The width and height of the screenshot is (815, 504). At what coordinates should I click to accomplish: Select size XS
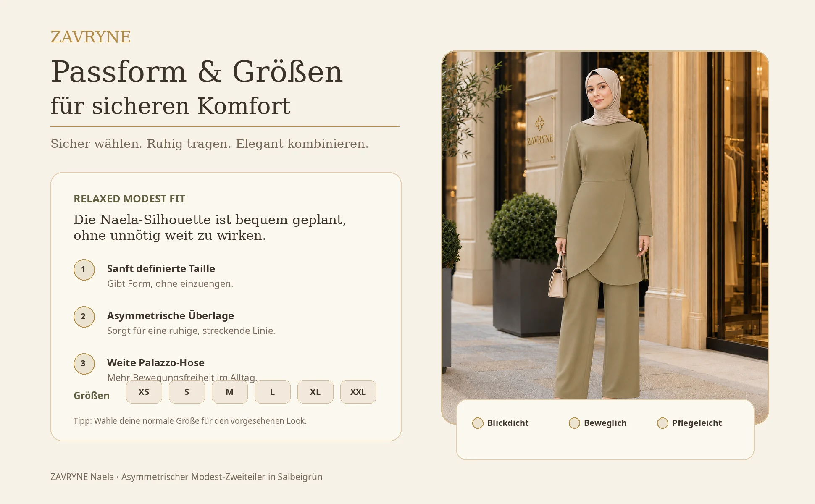144,392
